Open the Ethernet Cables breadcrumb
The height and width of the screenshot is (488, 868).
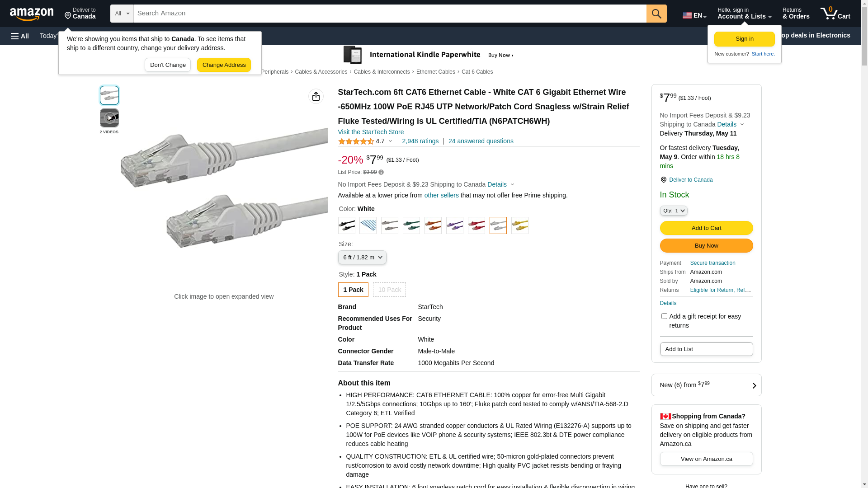[x=435, y=72]
